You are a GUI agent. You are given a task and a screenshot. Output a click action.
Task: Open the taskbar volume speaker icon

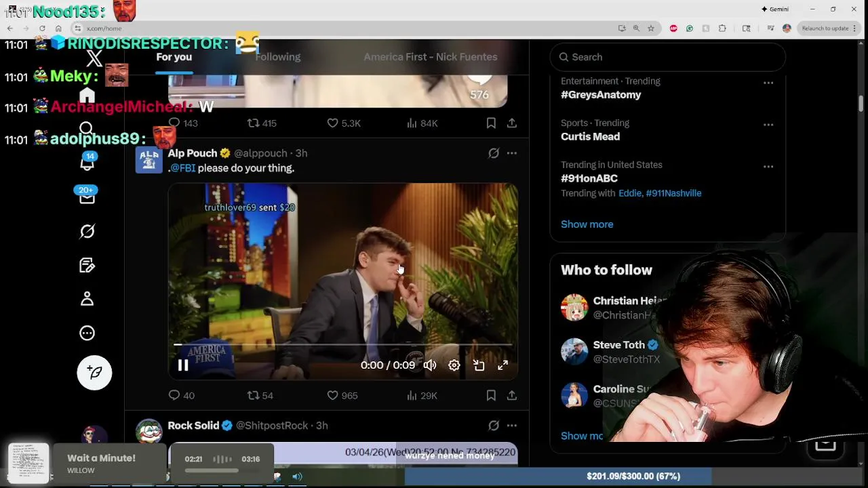click(297, 476)
